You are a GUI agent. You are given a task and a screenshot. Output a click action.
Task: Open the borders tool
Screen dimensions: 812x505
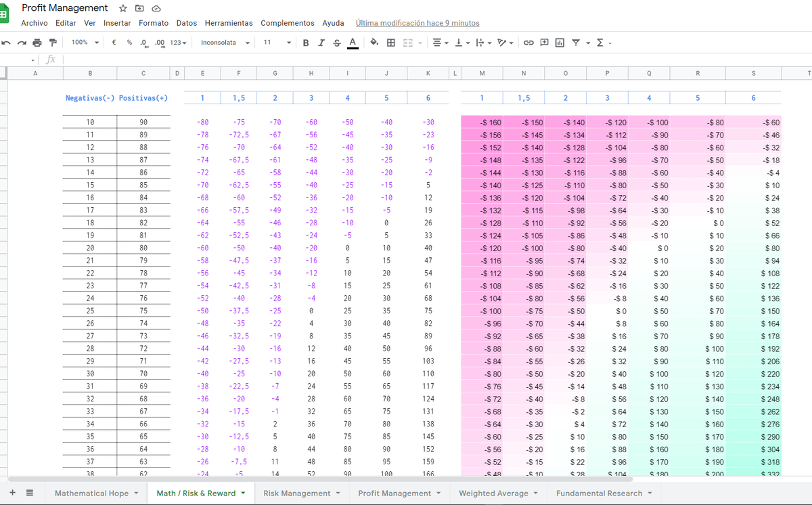pyautogui.click(x=391, y=43)
